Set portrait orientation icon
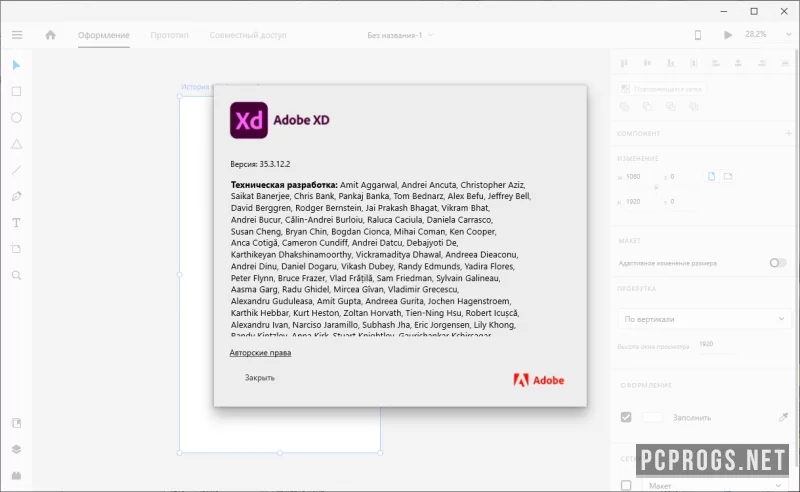The width and height of the screenshot is (800, 492). pyautogui.click(x=712, y=177)
